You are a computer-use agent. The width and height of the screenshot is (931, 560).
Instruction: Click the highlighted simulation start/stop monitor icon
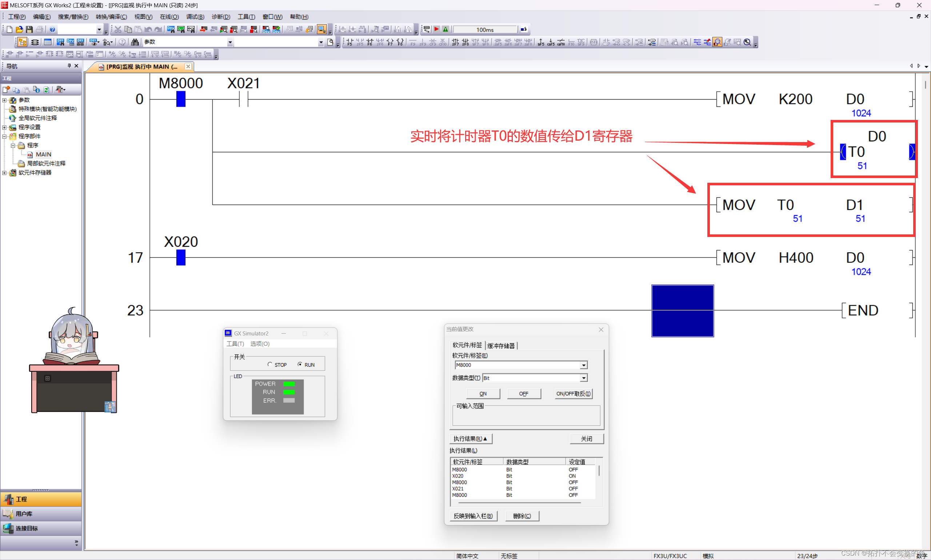tap(321, 29)
